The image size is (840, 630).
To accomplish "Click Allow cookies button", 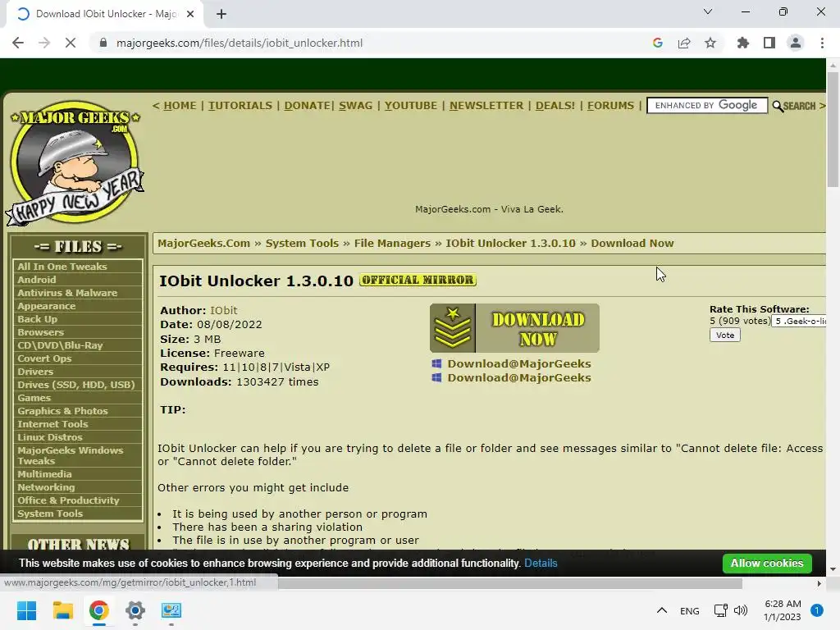I will pos(767,563).
